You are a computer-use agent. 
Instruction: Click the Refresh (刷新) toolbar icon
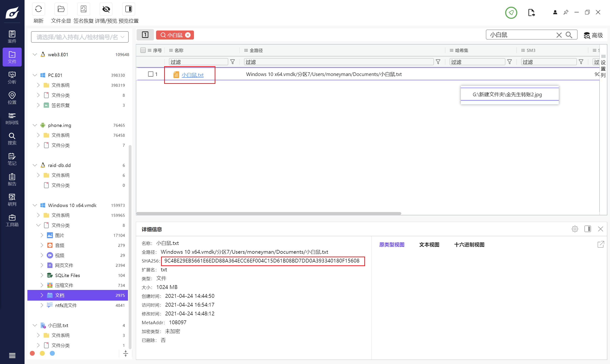pos(39,9)
